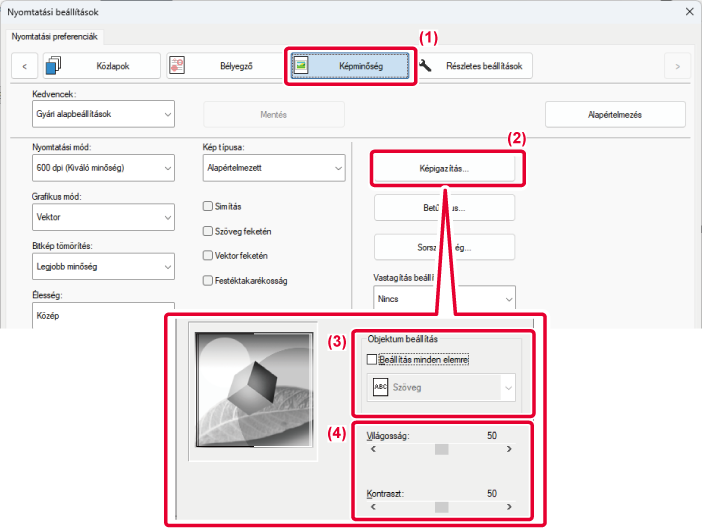Click the Részletes beállítások wrench icon
The height and width of the screenshot is (531, 702).
[425, 66]
